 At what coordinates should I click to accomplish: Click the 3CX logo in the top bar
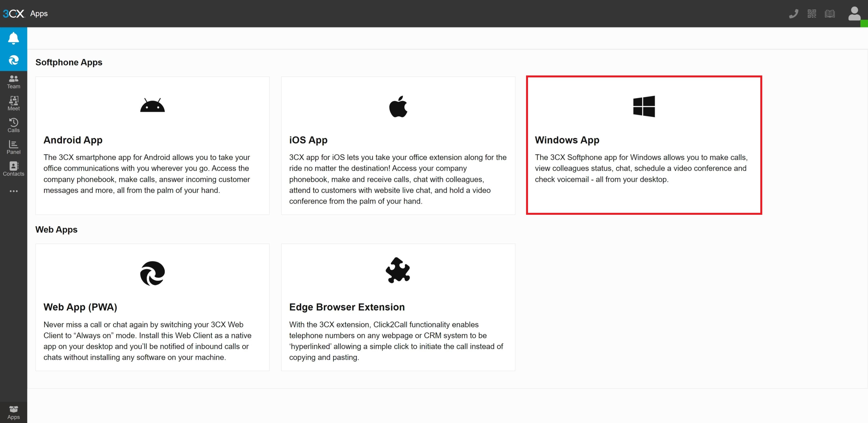[14, 14]
